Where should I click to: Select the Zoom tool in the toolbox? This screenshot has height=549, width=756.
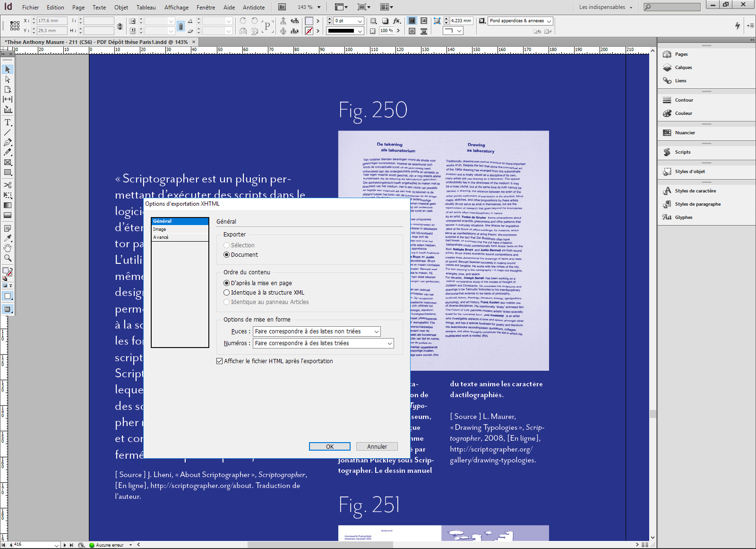click(x=8, y=258)
